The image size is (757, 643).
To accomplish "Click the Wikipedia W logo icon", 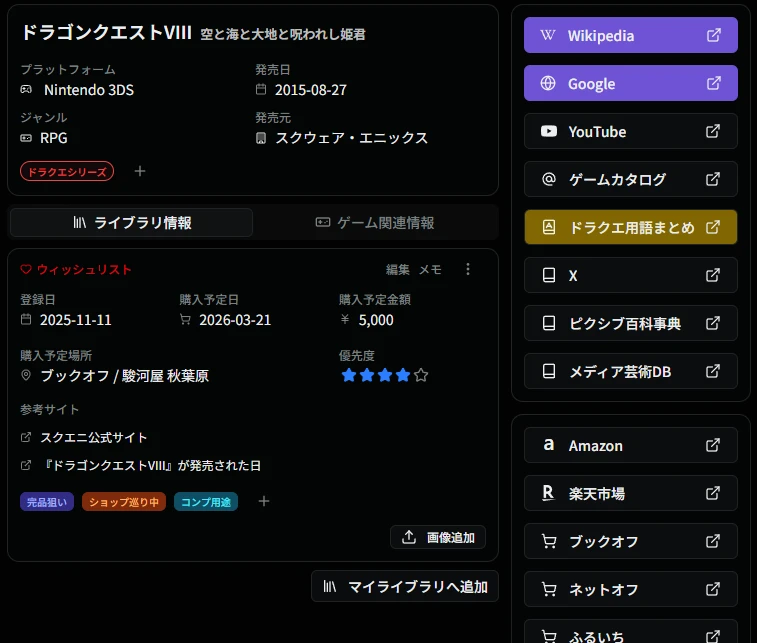I will 548,35.
